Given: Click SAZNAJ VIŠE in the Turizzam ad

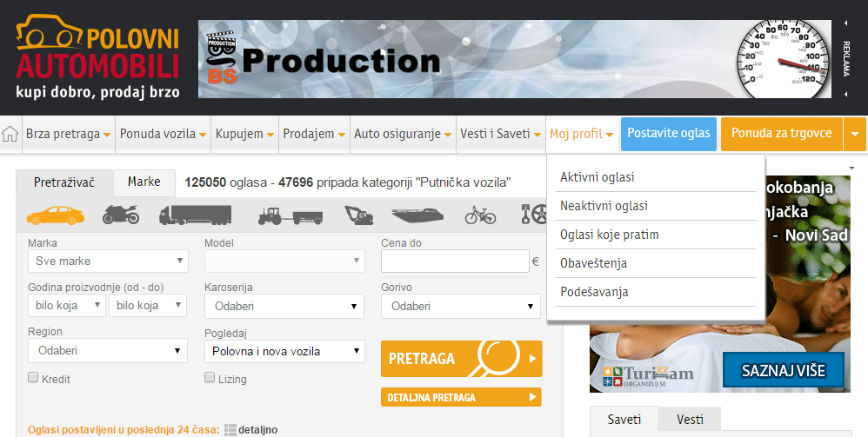Looking at the screenshot, I should (784, 371).
